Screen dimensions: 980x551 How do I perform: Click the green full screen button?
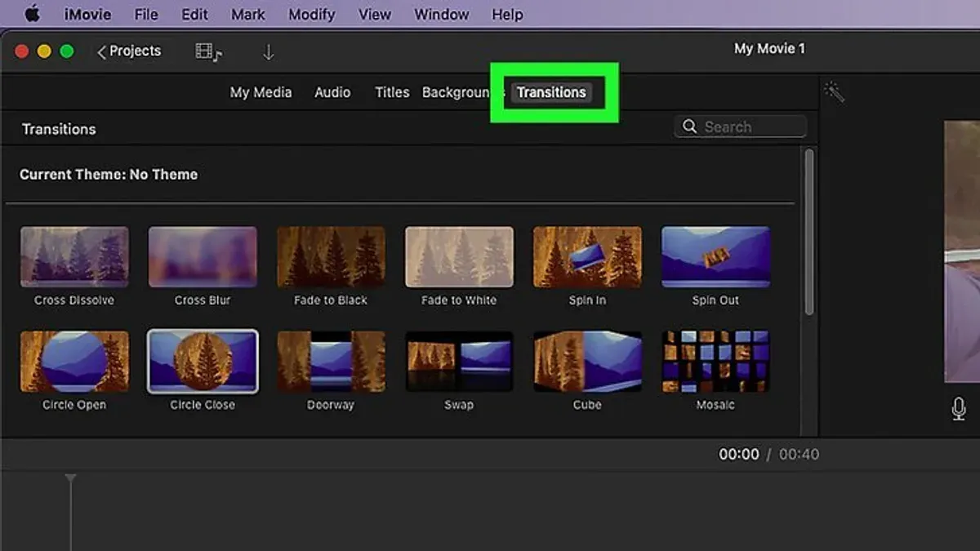tap(67, 51)
